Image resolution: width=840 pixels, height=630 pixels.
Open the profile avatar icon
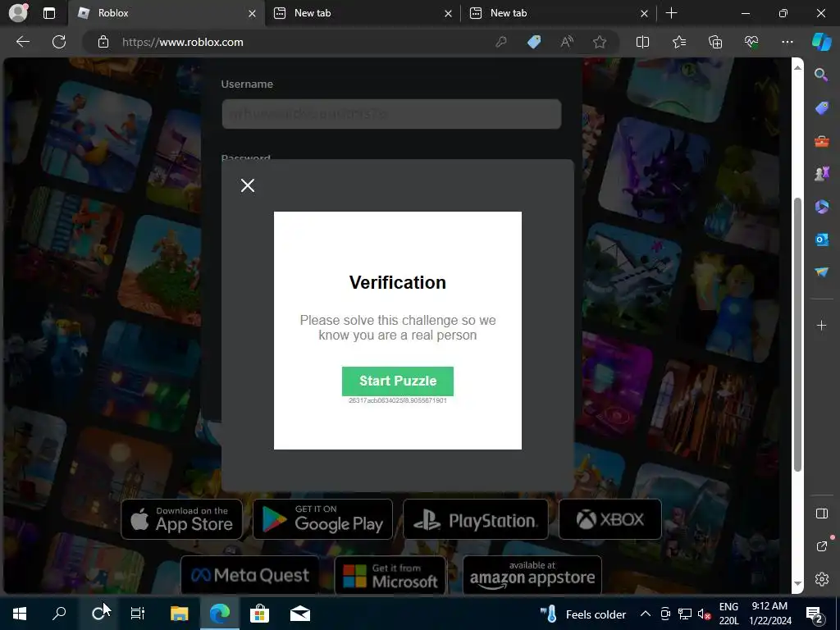coord(18,13)
